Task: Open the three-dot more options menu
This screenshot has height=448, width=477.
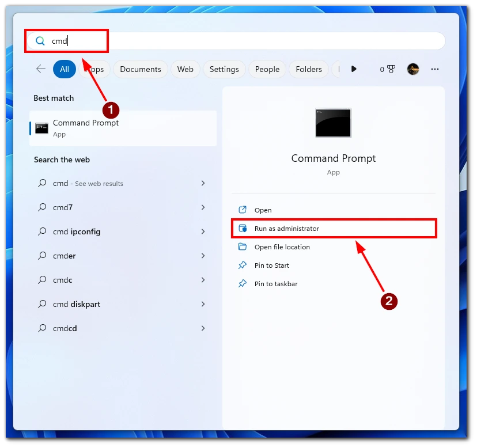Action: (x=435, y=69)
